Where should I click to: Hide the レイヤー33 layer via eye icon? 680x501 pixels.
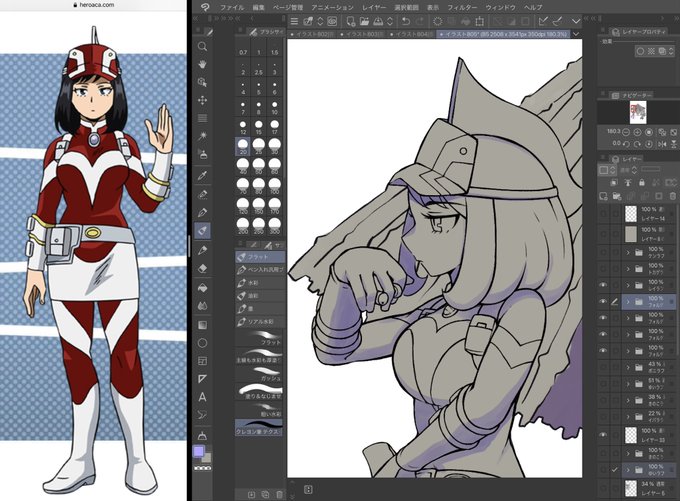pyautogui.click(x=603, y=434)
